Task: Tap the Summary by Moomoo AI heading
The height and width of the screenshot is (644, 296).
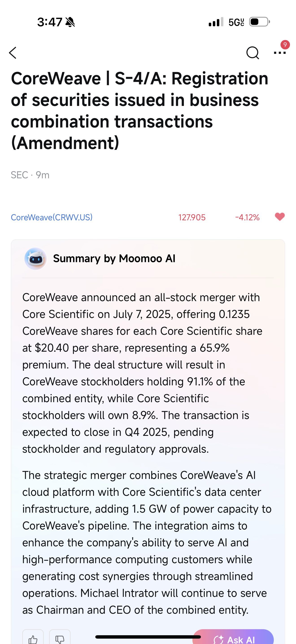Action: [x=114, y=258]
